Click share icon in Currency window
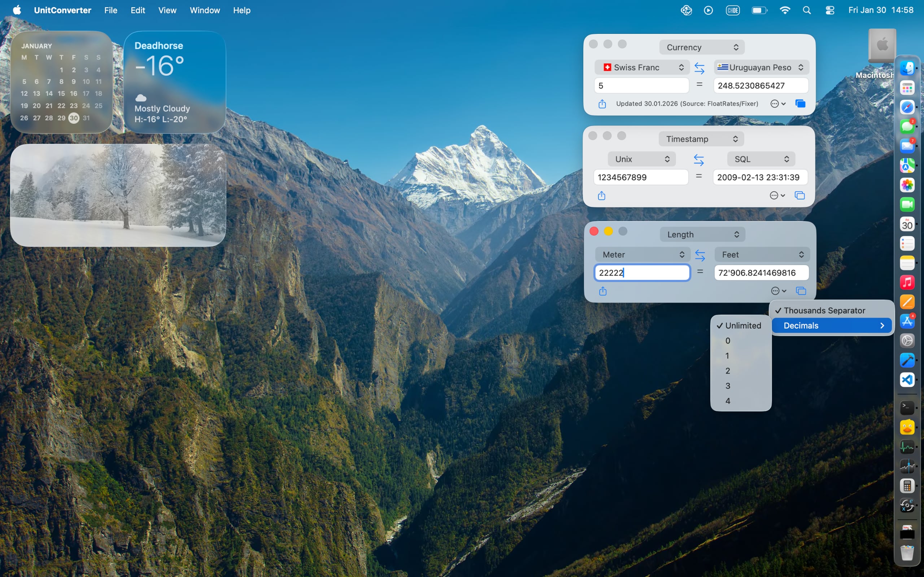The image size is (924, 577). pos(602,104)
